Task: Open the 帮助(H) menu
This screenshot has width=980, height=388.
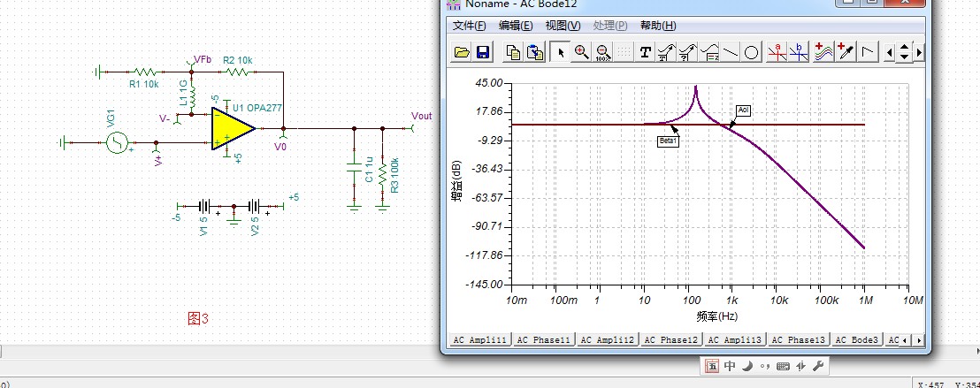Action: [x=658, y=26]
